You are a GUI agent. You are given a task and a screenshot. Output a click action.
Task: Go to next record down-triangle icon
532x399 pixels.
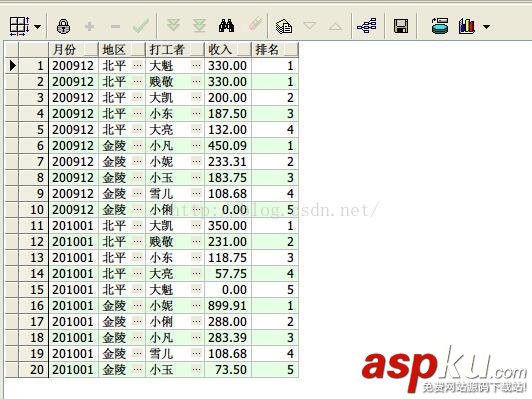click(309, 26)
